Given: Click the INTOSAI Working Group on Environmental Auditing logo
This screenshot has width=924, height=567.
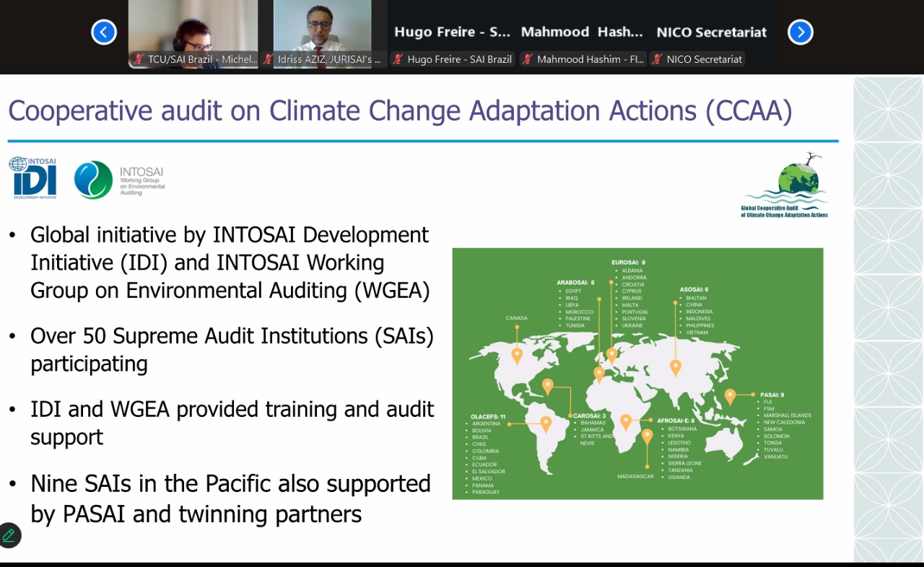Looking at the screenshot, I should (120, 180).
